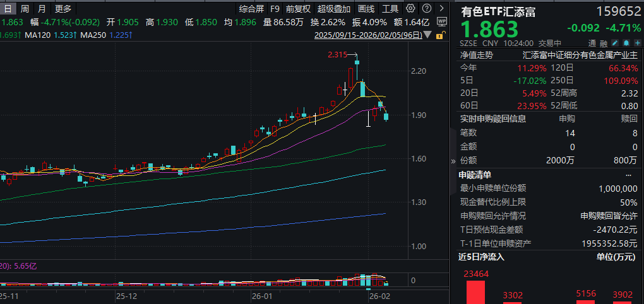644x304 pixels.
Task: Switch to 月 monthly chart tab
Action: [x=42, y=9]
